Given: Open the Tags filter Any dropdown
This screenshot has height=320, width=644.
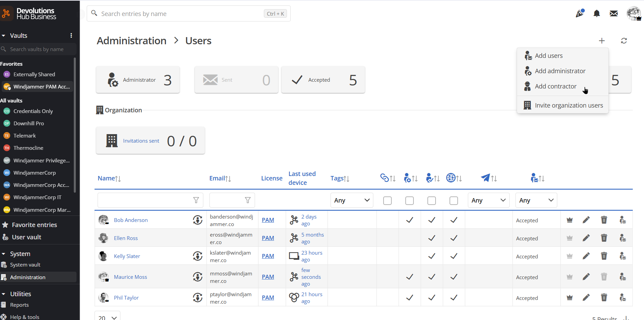Looking at the screenshot, I should click(352, 200).
